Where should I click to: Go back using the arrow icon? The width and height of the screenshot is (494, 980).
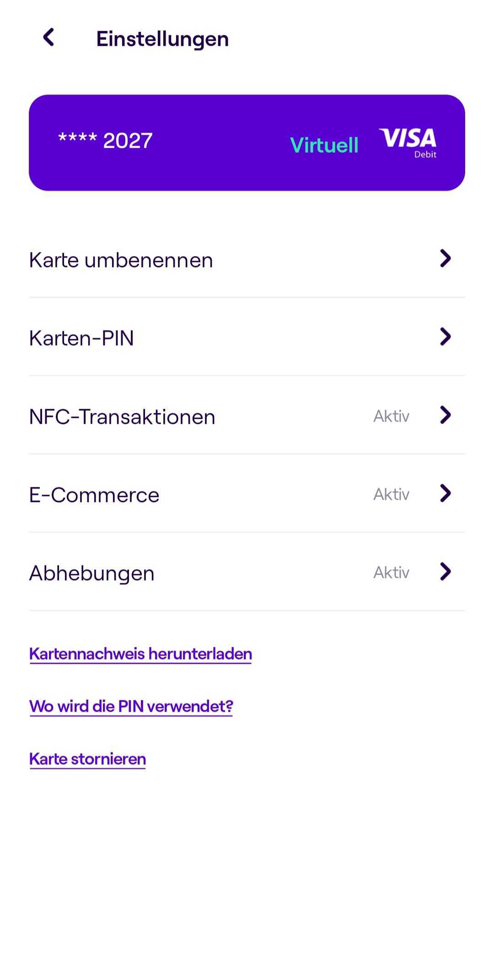click(x=48, y=37)
